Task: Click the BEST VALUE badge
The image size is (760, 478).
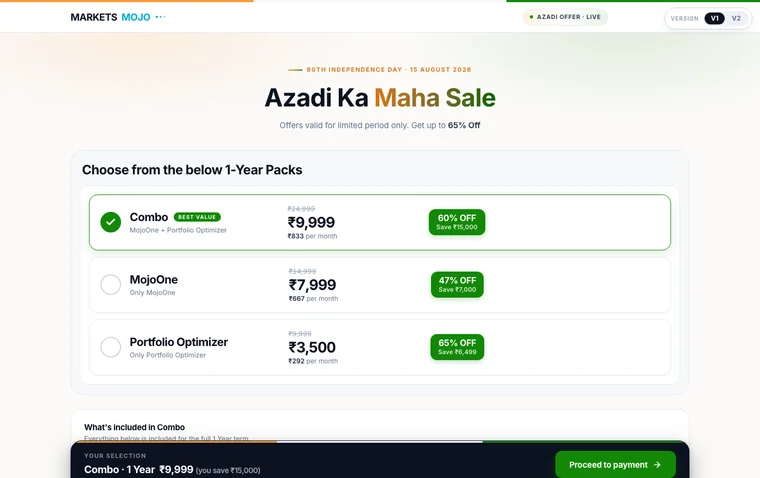Action: tap(197, 217)
